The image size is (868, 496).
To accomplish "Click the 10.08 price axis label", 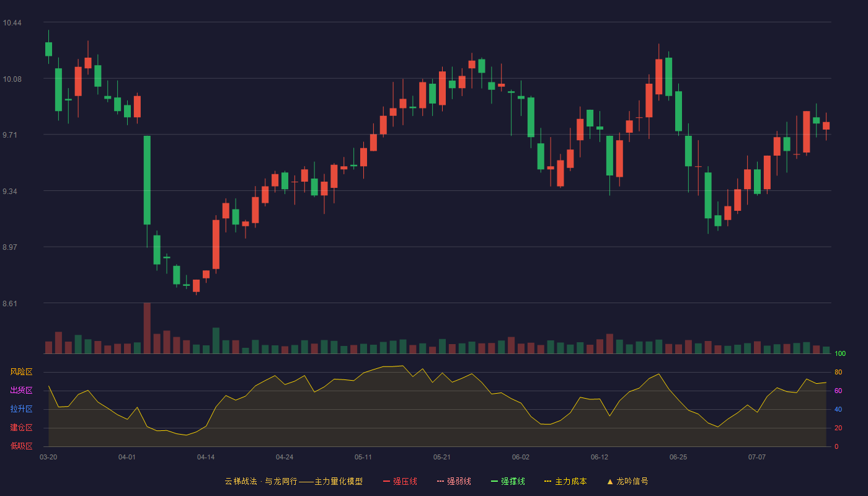I will tap(12, 79).
